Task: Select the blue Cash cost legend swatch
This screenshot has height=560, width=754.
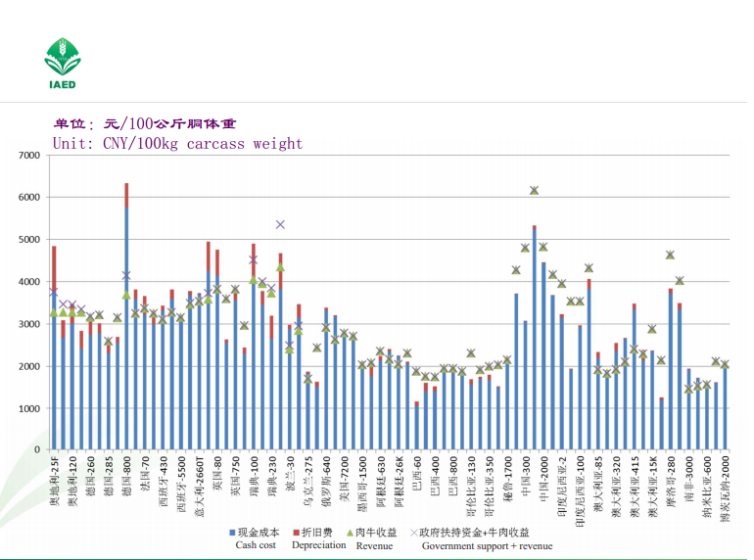Action: 231,533
